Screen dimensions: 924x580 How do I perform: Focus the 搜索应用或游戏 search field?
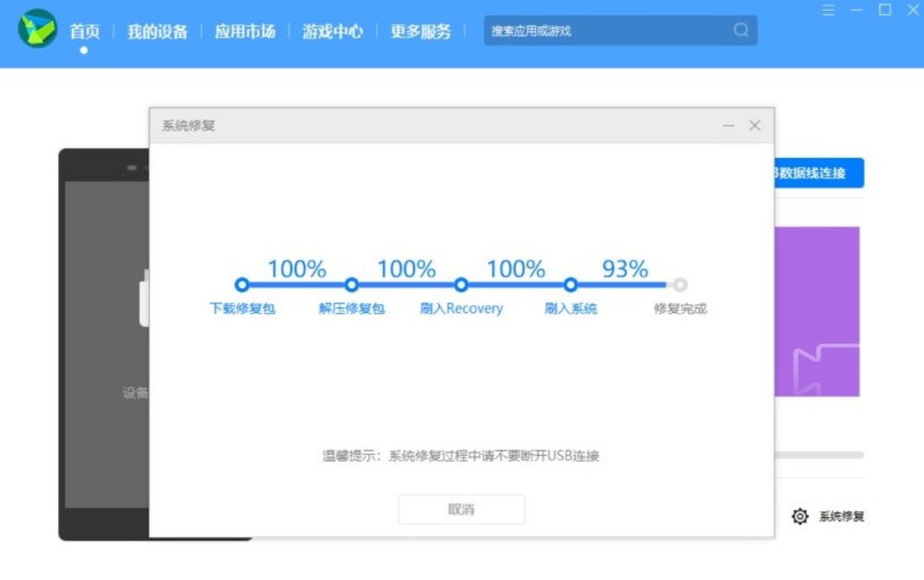[x=605, y=31]
